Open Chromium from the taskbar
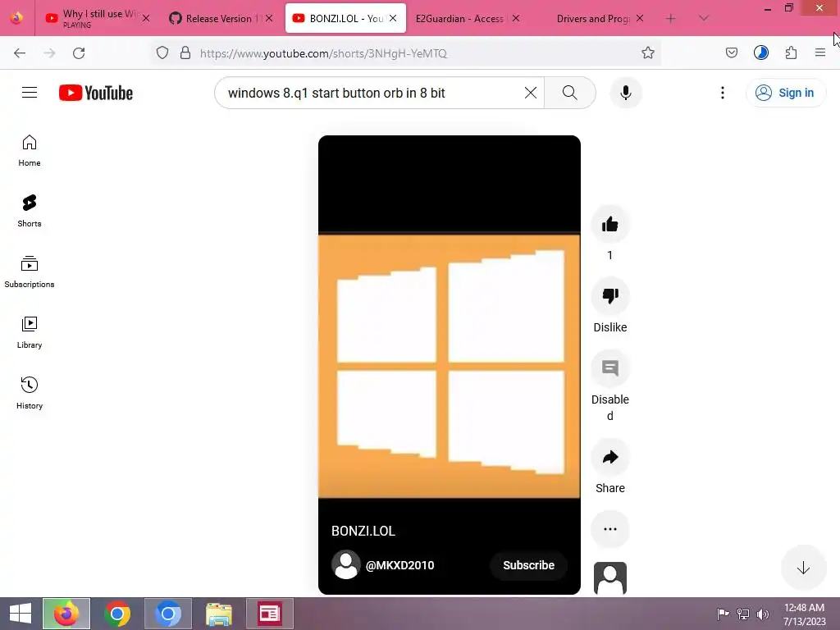This screenshot has height=630, width=840. pos(167,614)
